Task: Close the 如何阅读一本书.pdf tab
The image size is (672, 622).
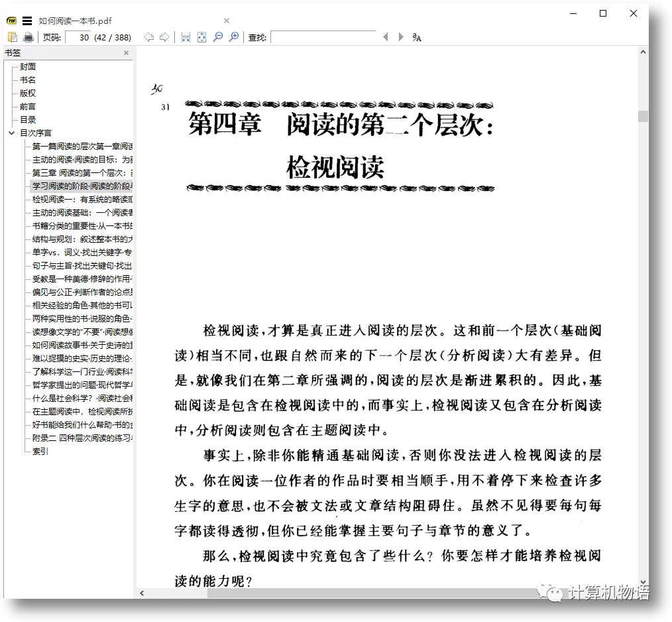Action: 227,21
